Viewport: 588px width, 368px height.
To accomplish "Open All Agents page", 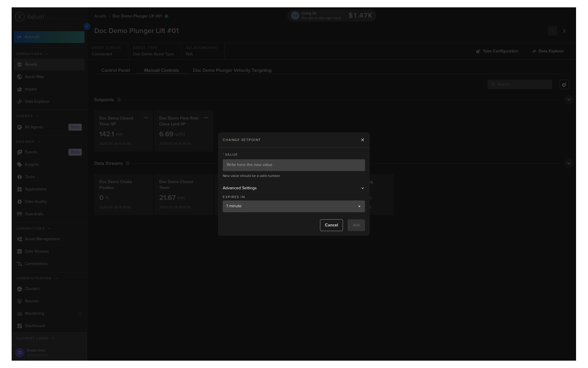I will point(49,127).
